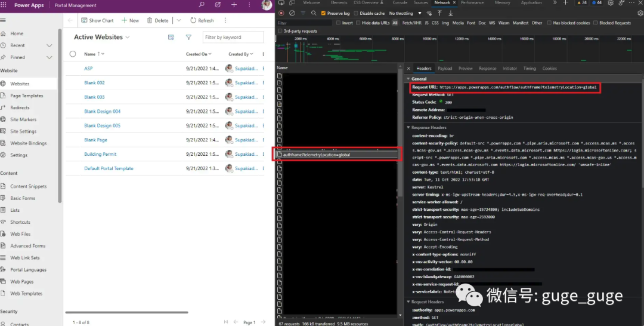Click Export HAR download arrow
This screenshot has width=644, height=326.
pos(451,13)
